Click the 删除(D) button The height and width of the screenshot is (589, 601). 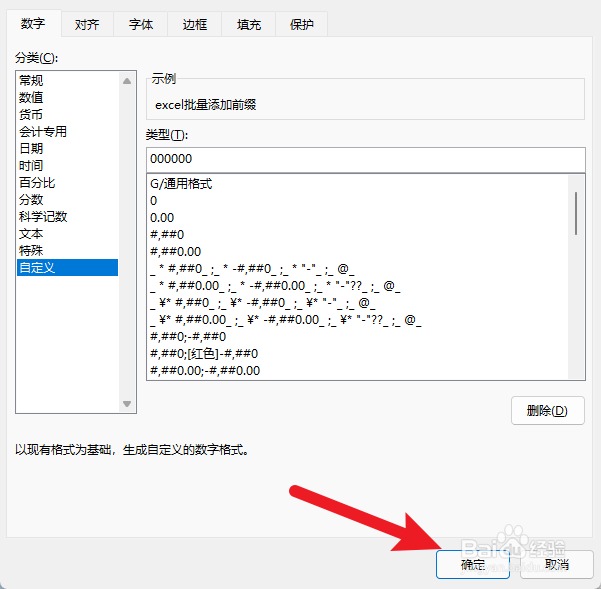point(548,411)
